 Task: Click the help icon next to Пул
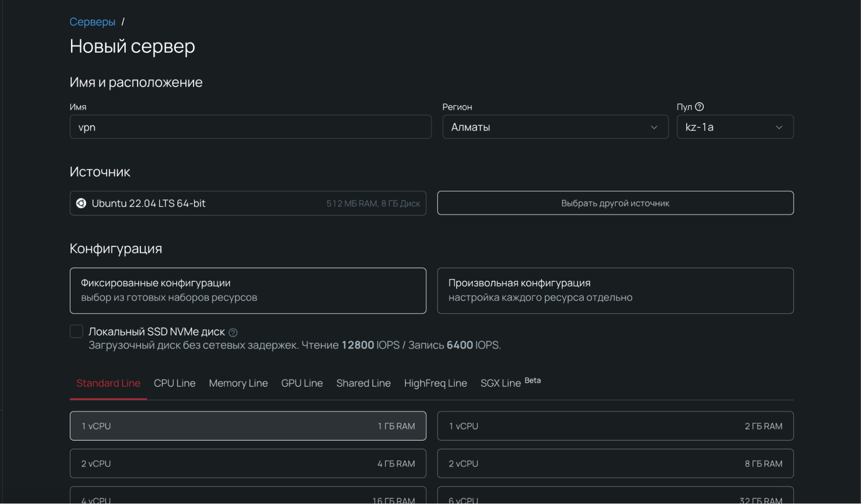(x=699, y=107)
